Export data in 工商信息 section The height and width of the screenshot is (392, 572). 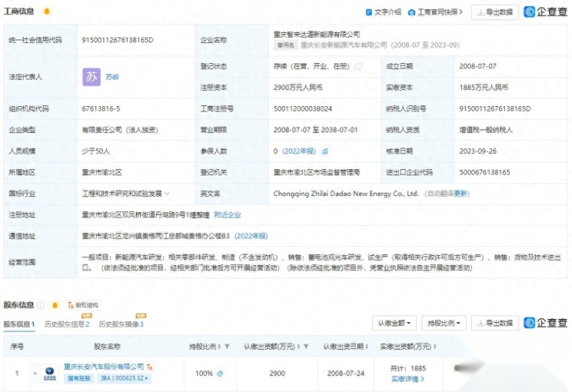(495, 12)
